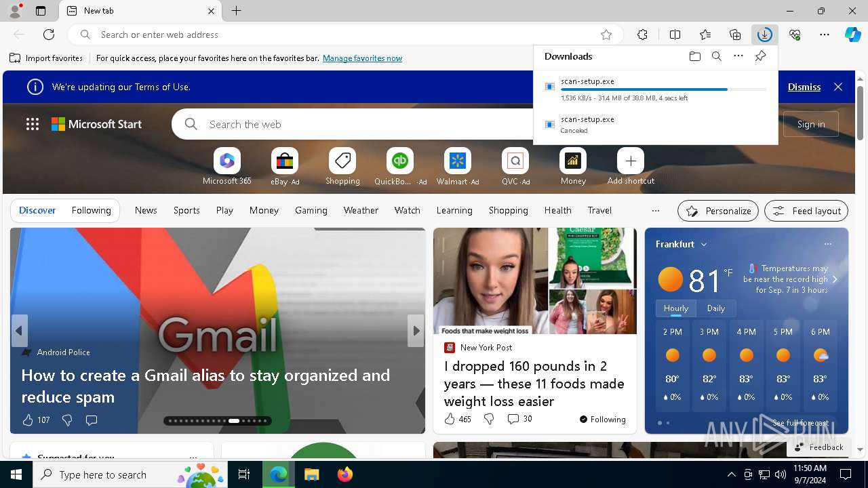Open the Weather category
Image resolution: width=868 pixels, height=488 pixels.
click(361, 210)
